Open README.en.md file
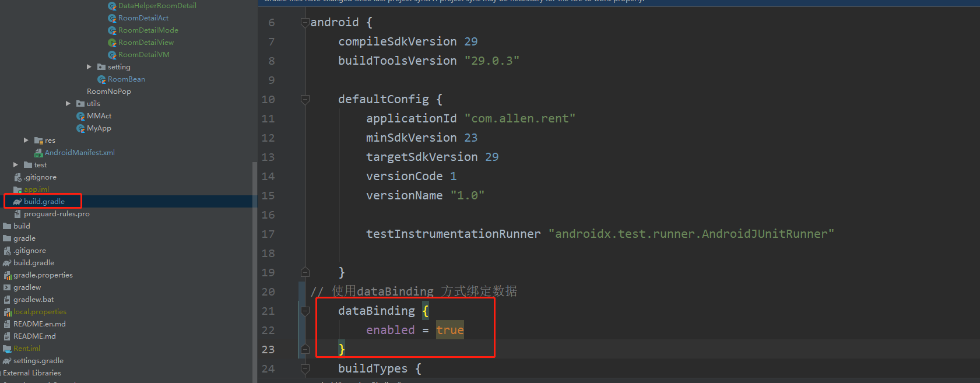 pyautogui.click(x=40, y=324)
